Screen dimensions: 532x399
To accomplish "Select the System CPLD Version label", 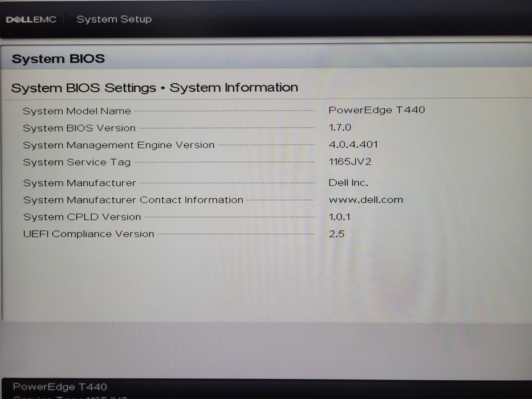I will [82, 217].
